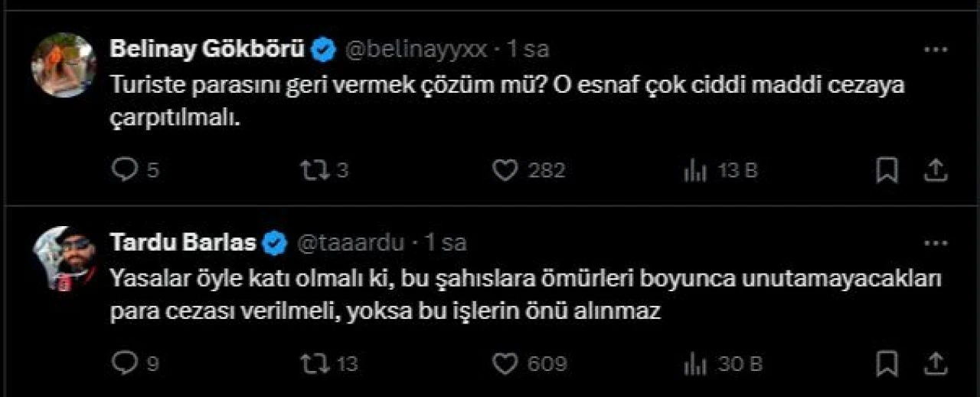View analytics of Belinay Gökbörü's tweet
This screenshot has height=397, width=980.
tap(695, 170)
